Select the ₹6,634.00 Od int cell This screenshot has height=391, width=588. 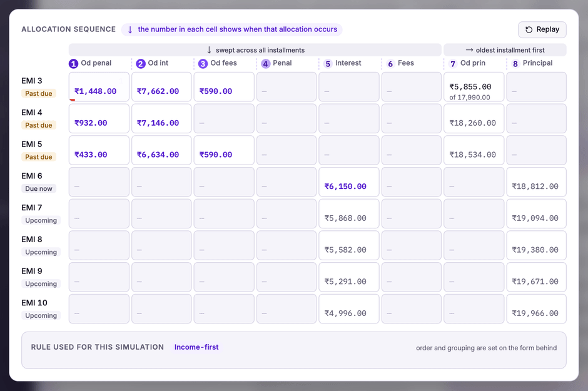[161, 150]
